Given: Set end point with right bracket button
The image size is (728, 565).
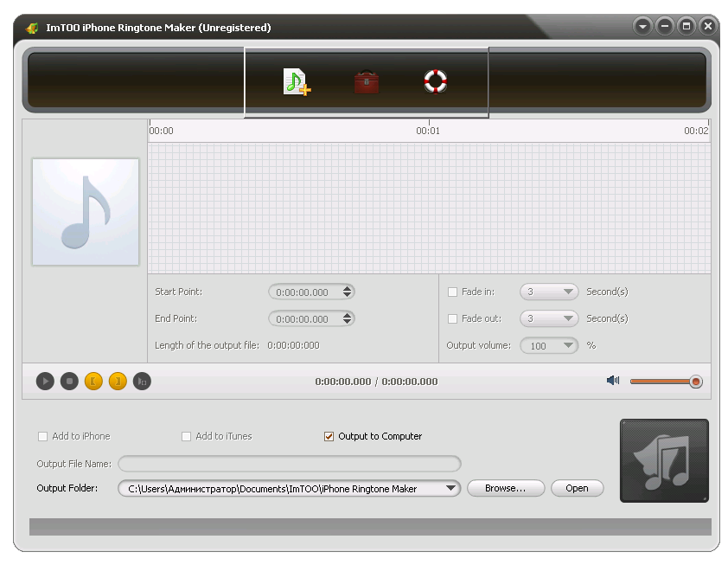Looking at the screenshot, I should [118, 382].
